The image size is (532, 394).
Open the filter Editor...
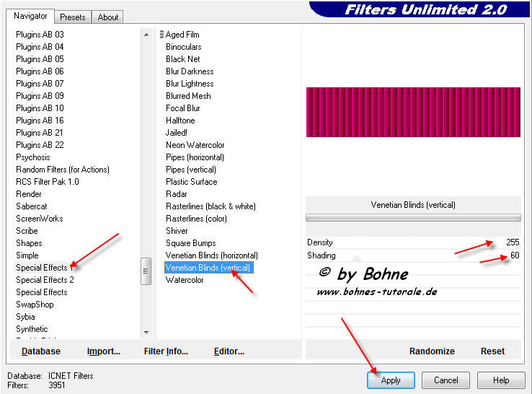229,351
